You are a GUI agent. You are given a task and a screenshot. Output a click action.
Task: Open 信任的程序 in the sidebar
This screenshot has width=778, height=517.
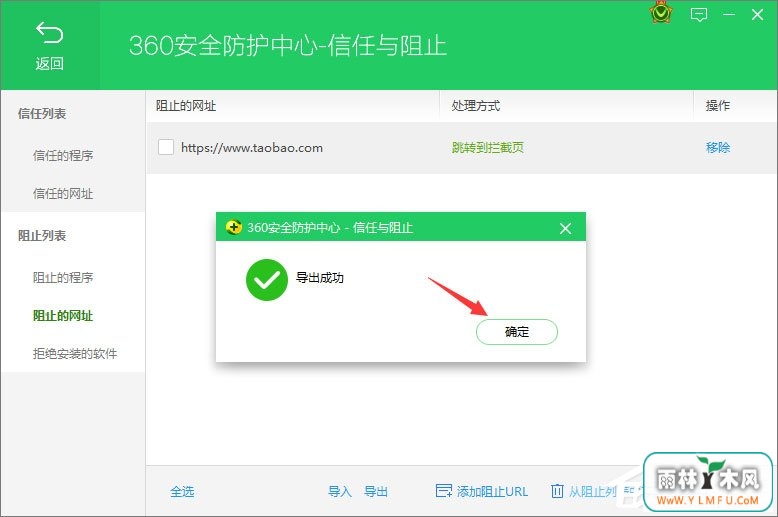[x=63, y=155]
